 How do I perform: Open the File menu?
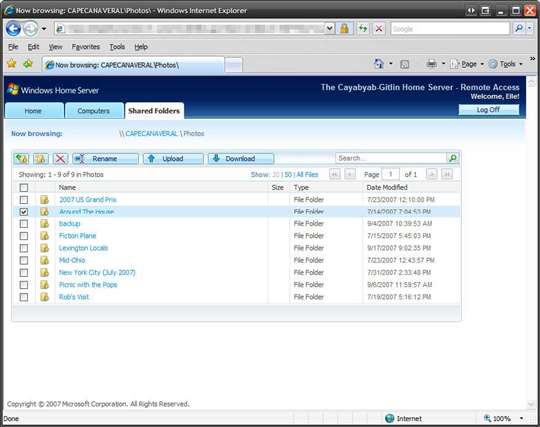pos(13,47)
